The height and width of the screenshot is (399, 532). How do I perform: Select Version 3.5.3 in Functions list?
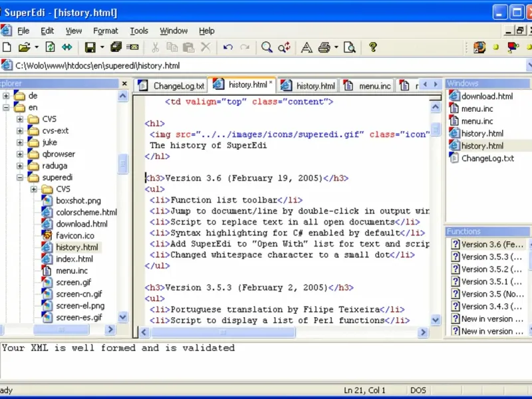pyautogui.click(x=488, y=257)
